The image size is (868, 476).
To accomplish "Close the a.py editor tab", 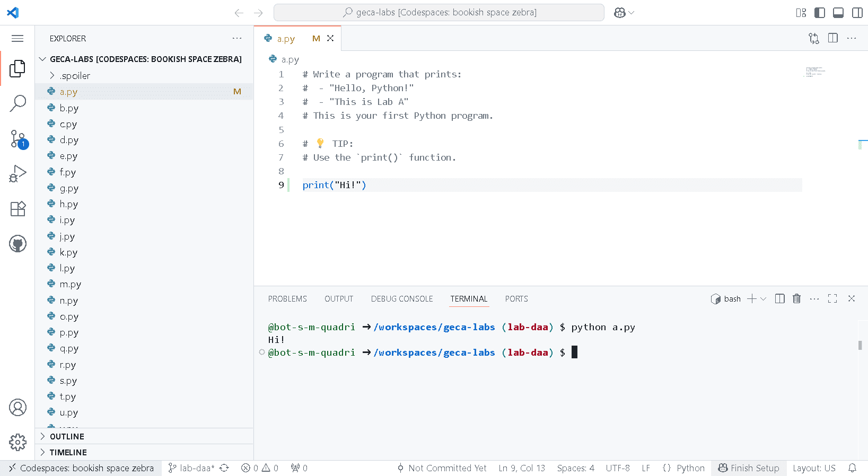I will (x=330, y=38).
